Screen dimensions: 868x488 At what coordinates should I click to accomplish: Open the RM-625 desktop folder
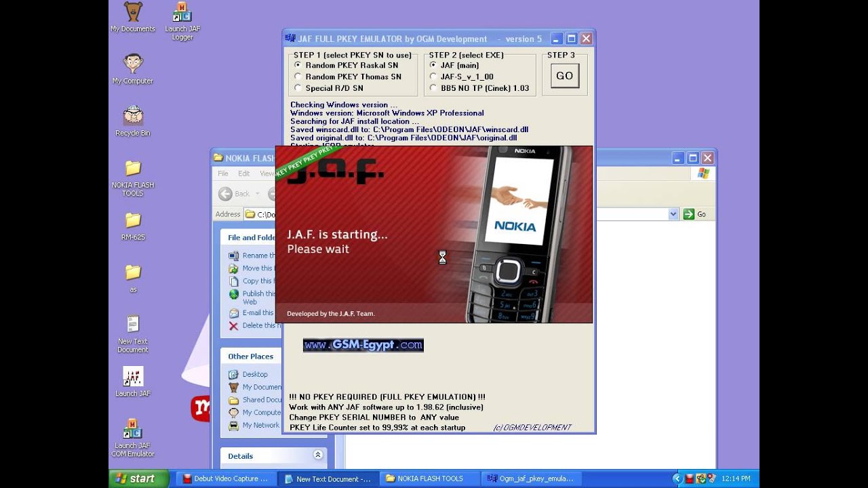133,226
